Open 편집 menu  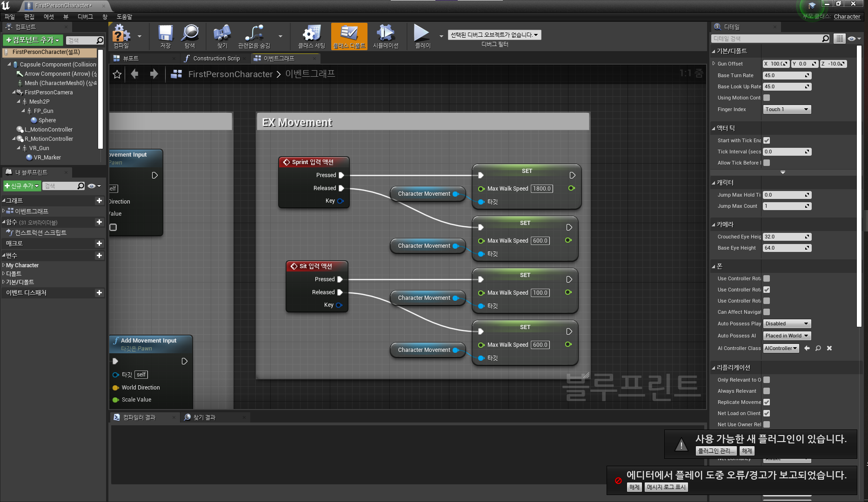[29, 17]
